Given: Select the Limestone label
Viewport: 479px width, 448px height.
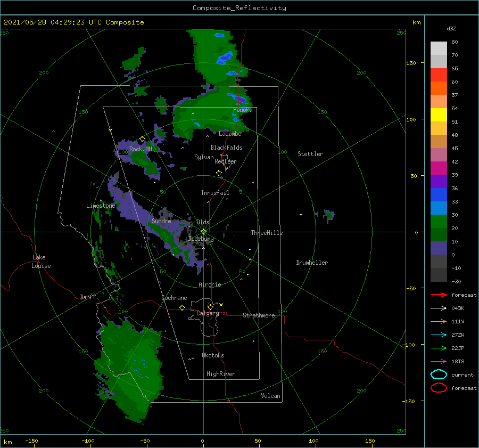Looking at the screenshot, I should click(101, 206).
